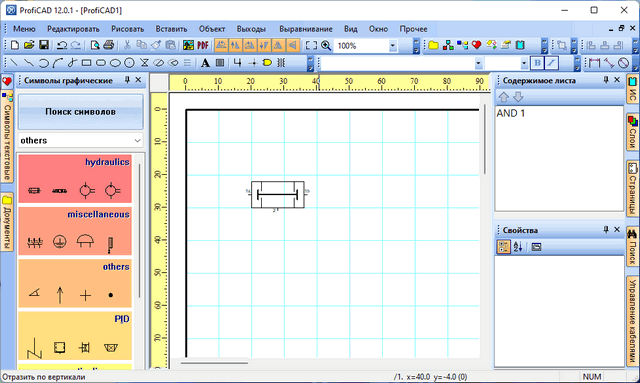Select the rectangle drawing tool
The height and width of the screenshot is (383, 640).
point(86,63)
